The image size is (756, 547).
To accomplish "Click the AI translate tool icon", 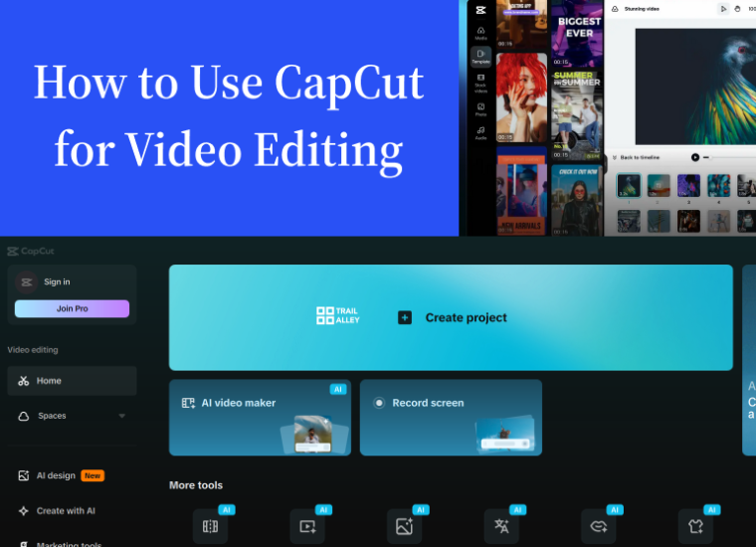I will 501,527.
